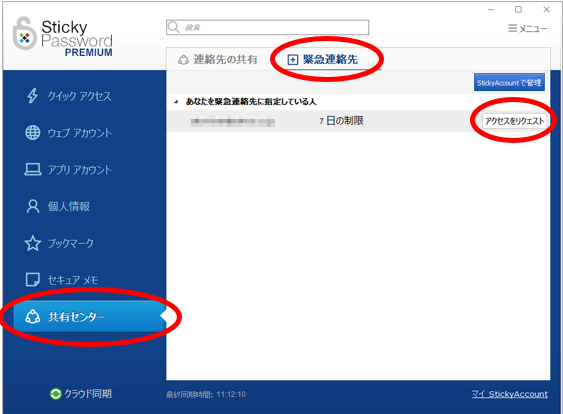Image resolution: width=563 pixels, height=414 pixels.
Task: Click the Bookmarks star icon
Action: [x=33, y=243]
